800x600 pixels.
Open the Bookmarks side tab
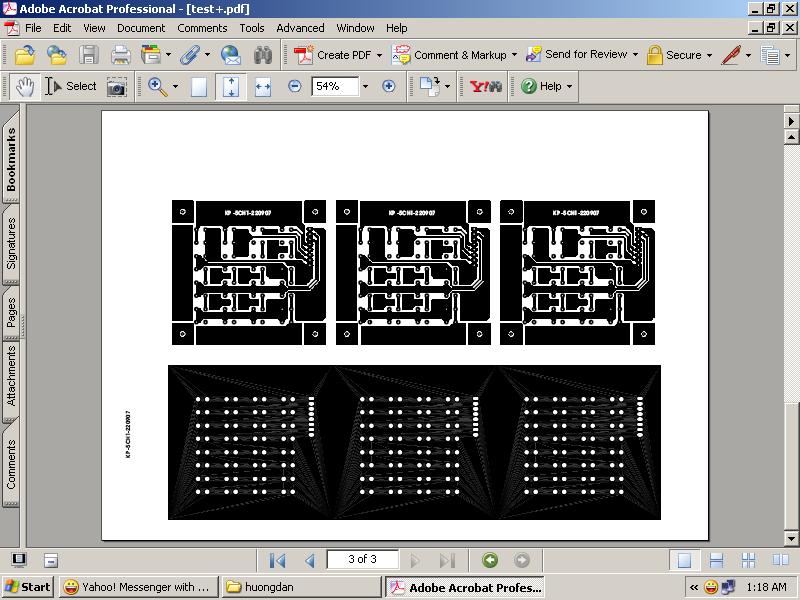coord(11,158)
